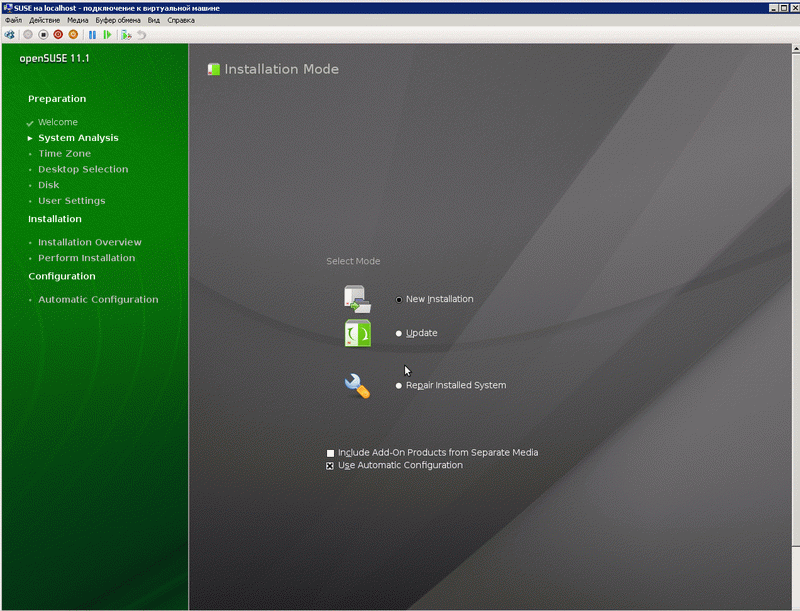Open the Буфер обмена menu
The image size is (800, 611).
118,20
